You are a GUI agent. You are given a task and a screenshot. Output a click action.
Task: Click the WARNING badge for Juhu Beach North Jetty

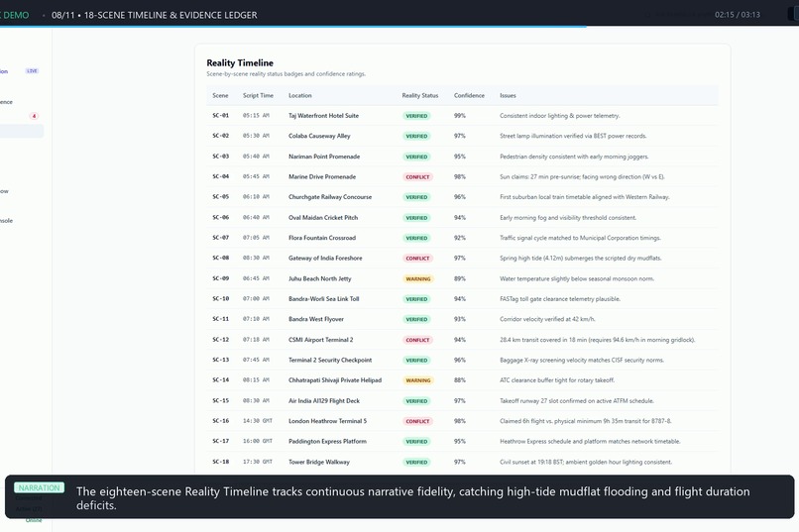[418, 279]
